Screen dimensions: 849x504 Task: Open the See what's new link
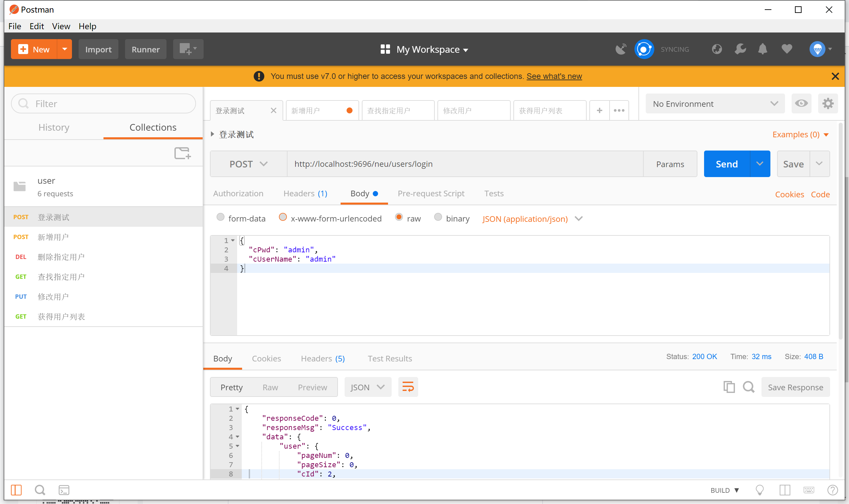554,76
